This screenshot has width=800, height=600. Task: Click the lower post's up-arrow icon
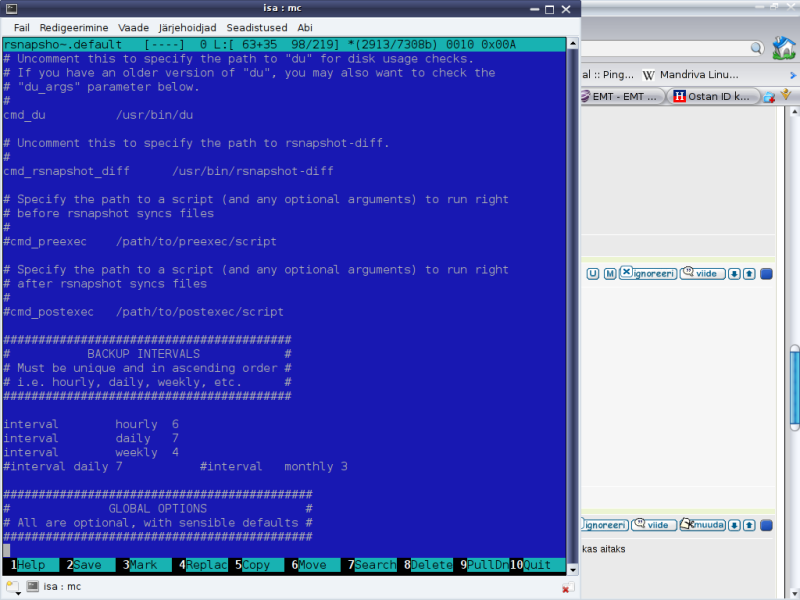[749, 525]
